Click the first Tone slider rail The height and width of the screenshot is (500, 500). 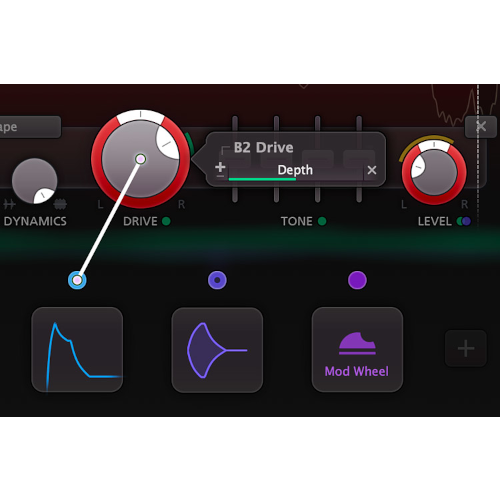tap(235, 159)
